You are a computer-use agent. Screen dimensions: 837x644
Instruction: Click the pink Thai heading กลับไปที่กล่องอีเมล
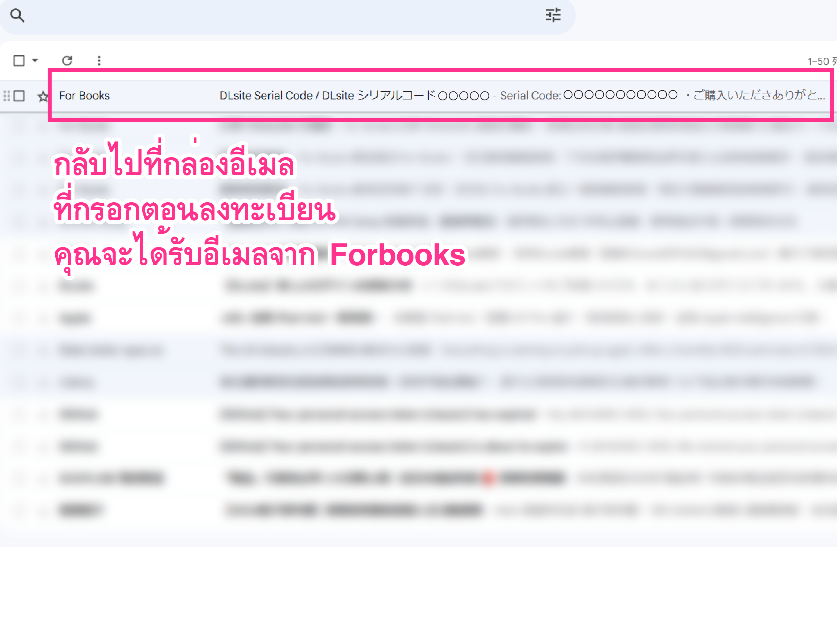[174, 166]
